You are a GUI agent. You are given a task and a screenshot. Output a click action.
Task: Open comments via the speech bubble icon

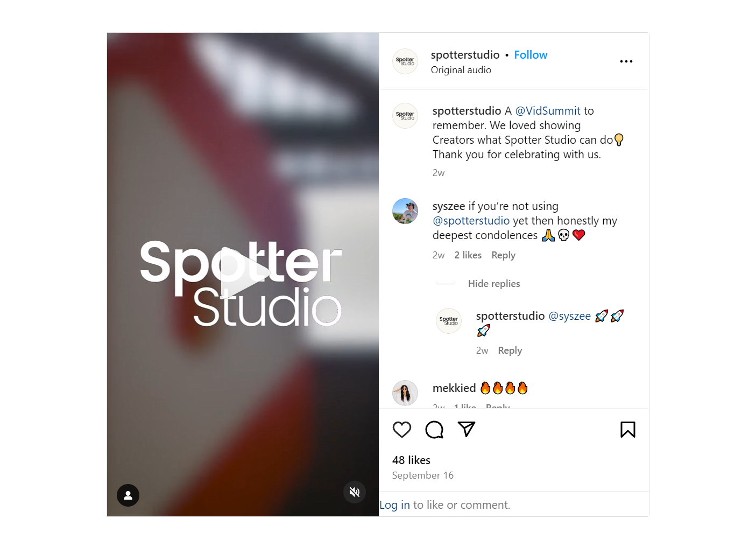434,430
